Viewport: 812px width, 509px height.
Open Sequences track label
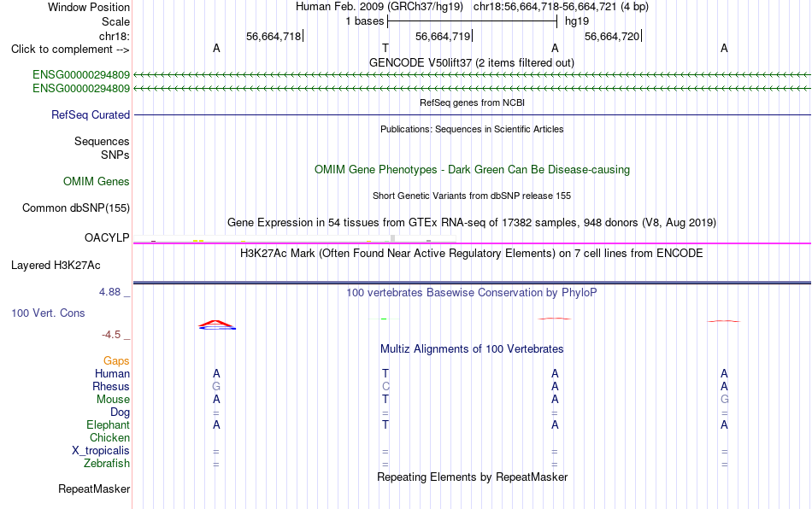102,141
